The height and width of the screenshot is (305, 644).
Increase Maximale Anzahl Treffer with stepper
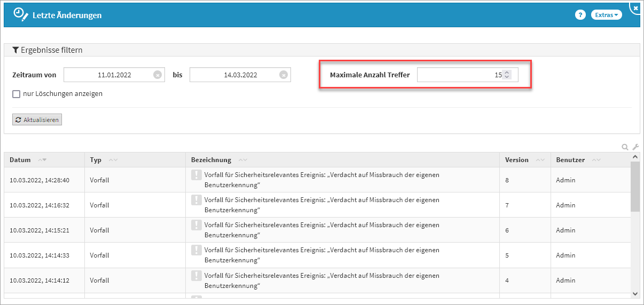tap(507, 73)
